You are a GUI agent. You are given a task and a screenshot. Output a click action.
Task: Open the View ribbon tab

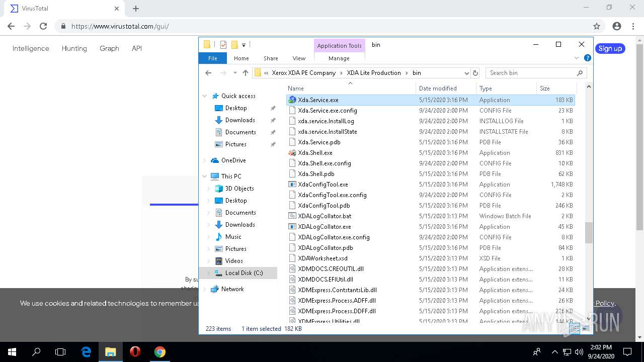click(x=299, y=58)
